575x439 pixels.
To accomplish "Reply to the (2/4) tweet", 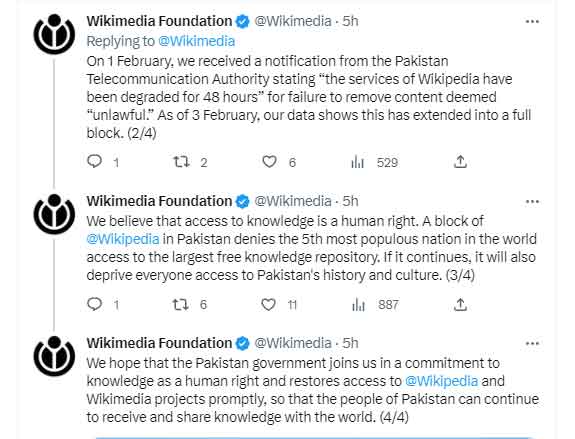I will pos(95,161).
